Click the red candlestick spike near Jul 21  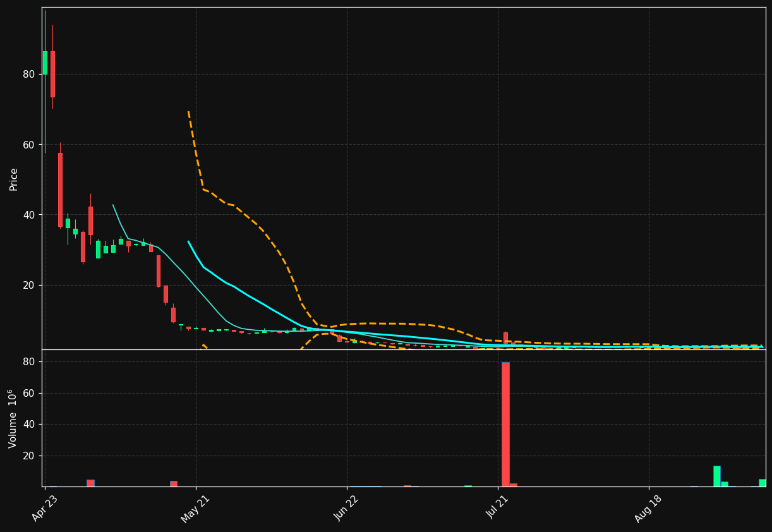[505, 338]
